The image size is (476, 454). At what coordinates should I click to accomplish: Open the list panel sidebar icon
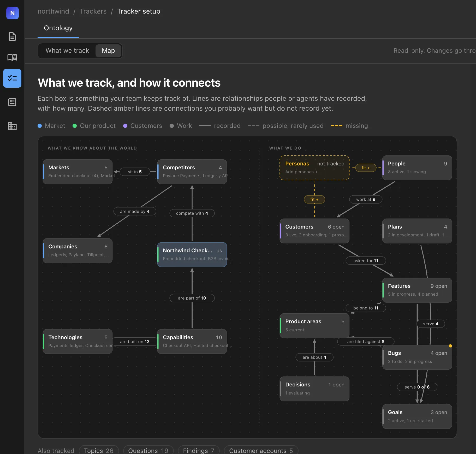12,102
